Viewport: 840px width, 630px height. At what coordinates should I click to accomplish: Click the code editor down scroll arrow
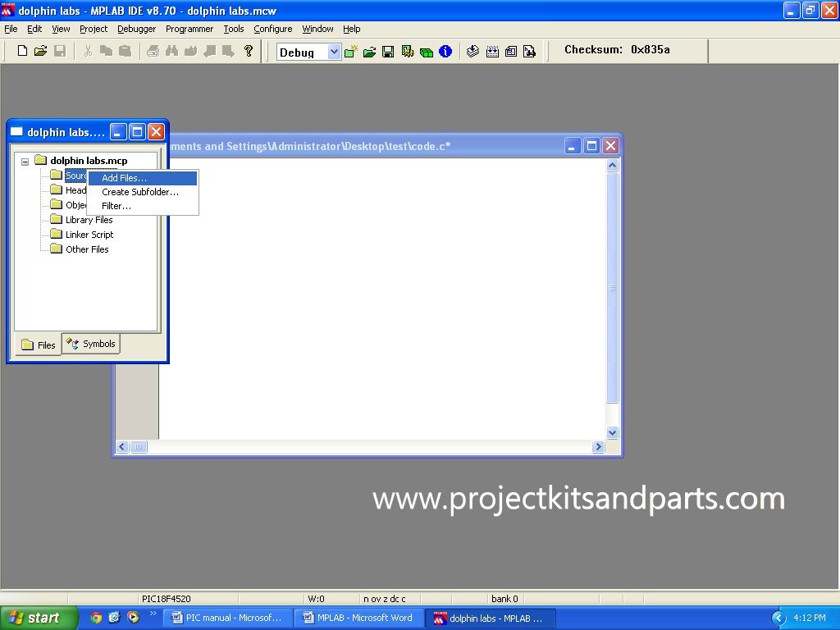[612, 432]
